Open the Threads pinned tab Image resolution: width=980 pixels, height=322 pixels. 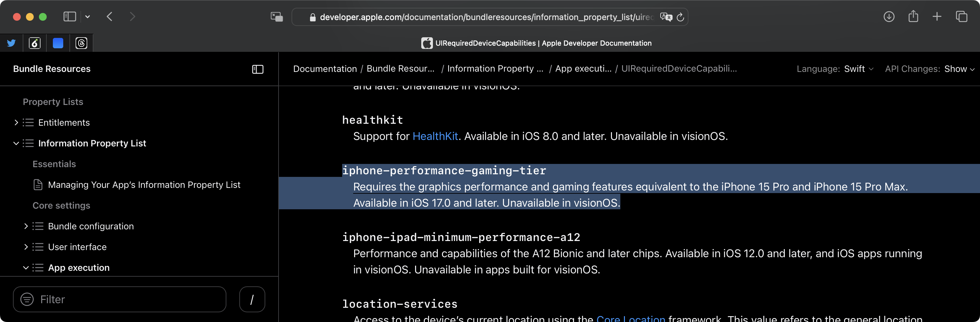click(x=81, y=43)
